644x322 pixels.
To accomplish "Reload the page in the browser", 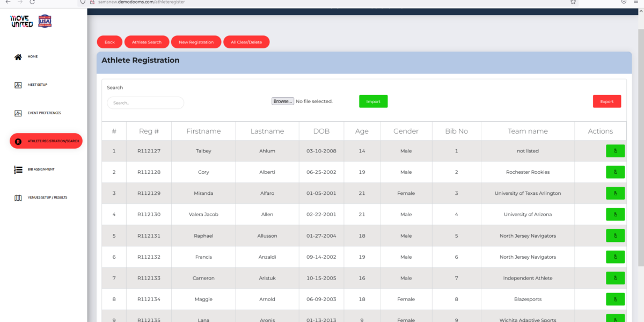I will pyautogui.click(x=32, y=2).
